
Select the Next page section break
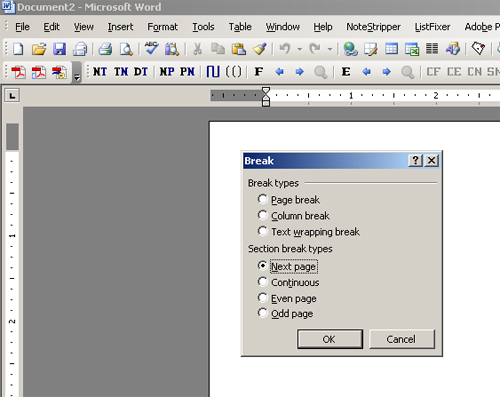[263, 266]
